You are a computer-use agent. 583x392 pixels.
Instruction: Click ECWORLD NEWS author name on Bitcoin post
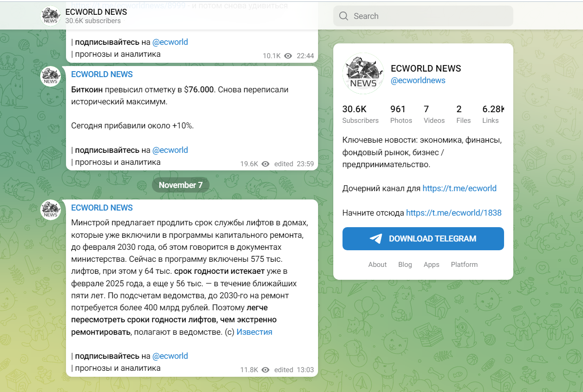pyautogui.click(x=102, y=74)
